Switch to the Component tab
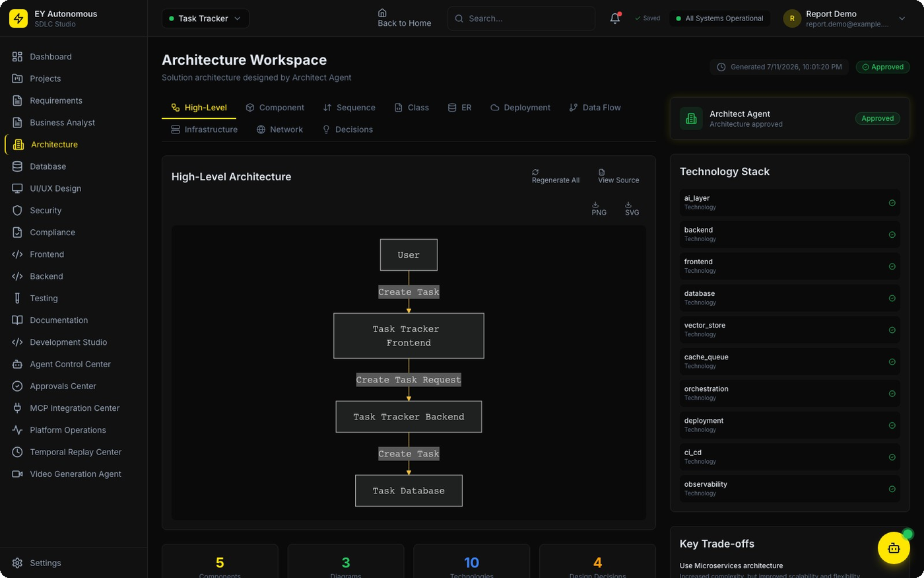924x578 pixels. [275, 108]
